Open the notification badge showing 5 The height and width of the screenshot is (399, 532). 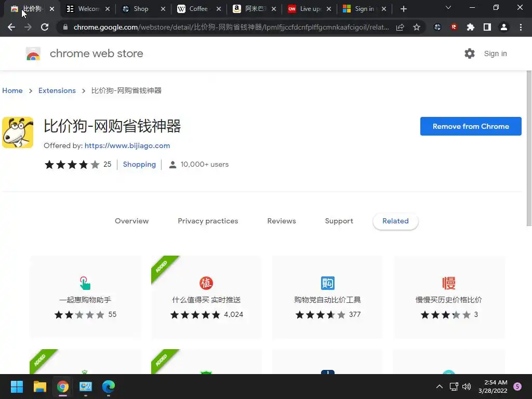[517, 387]
